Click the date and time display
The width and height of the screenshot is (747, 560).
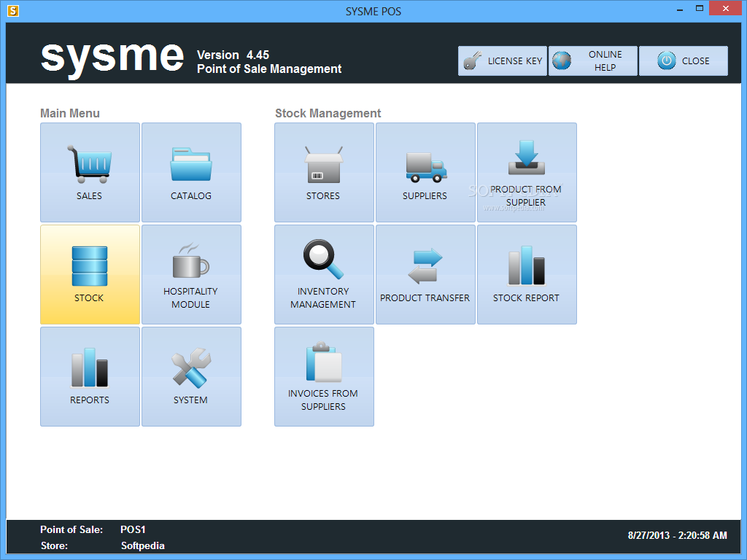coord(678,535)
